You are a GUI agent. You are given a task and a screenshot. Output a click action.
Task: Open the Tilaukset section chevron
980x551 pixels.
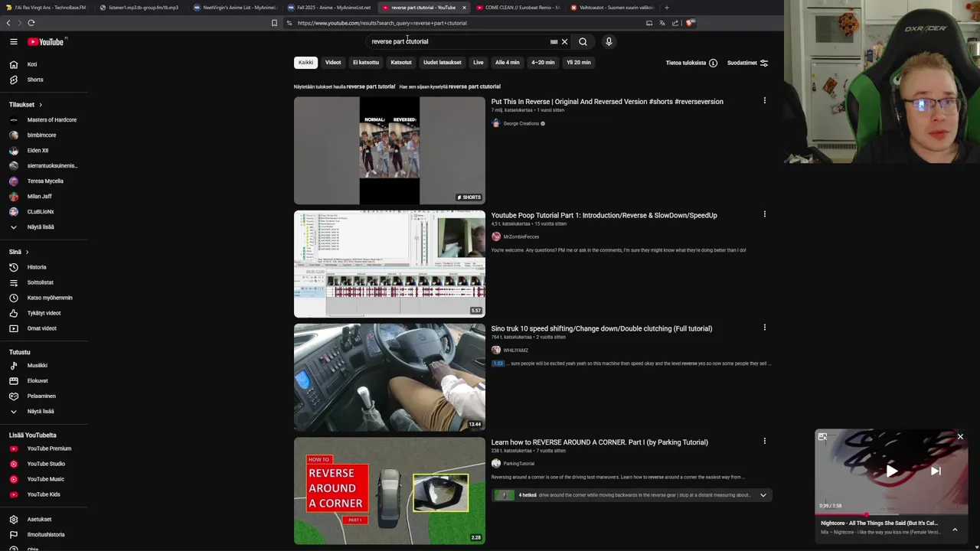[41, 104]
